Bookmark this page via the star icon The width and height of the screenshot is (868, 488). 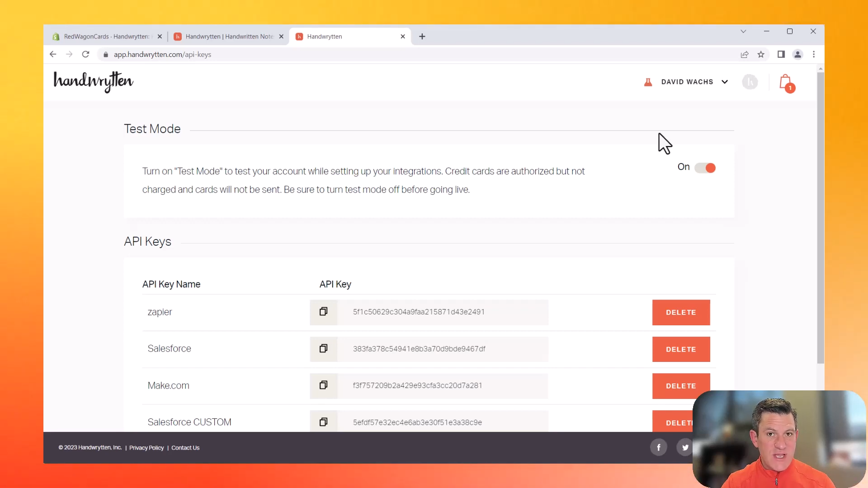tap(761, 54)
